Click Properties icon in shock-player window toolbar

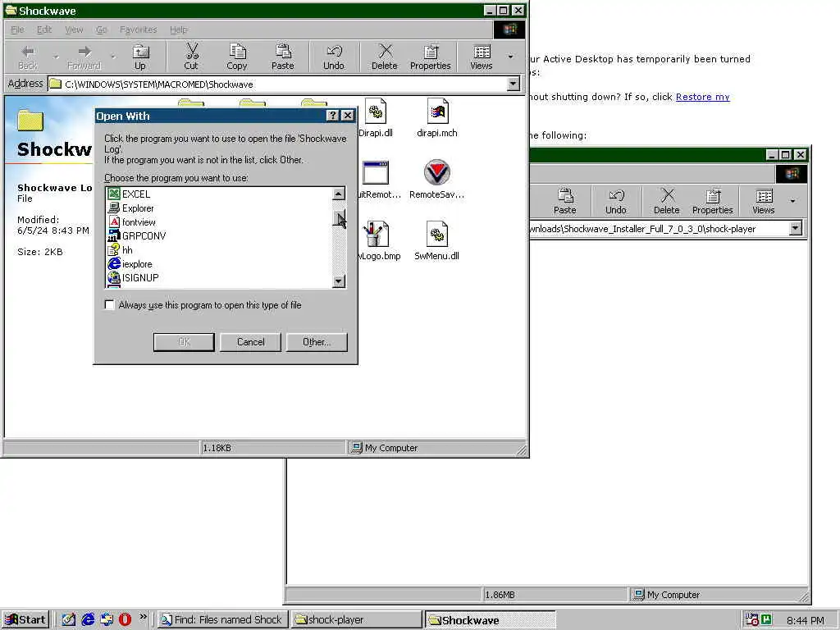coord(713,202)
